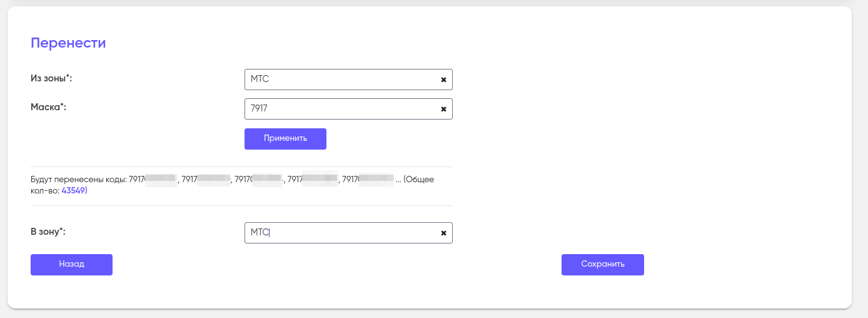Save changes with the Сохранить button

(x=602, y=265)
